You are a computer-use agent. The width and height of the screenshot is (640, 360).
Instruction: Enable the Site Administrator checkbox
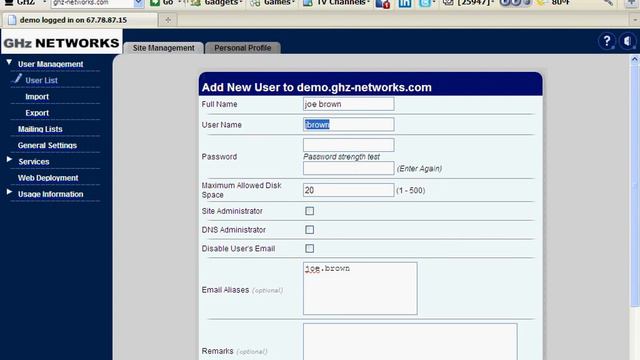(309, 211)
